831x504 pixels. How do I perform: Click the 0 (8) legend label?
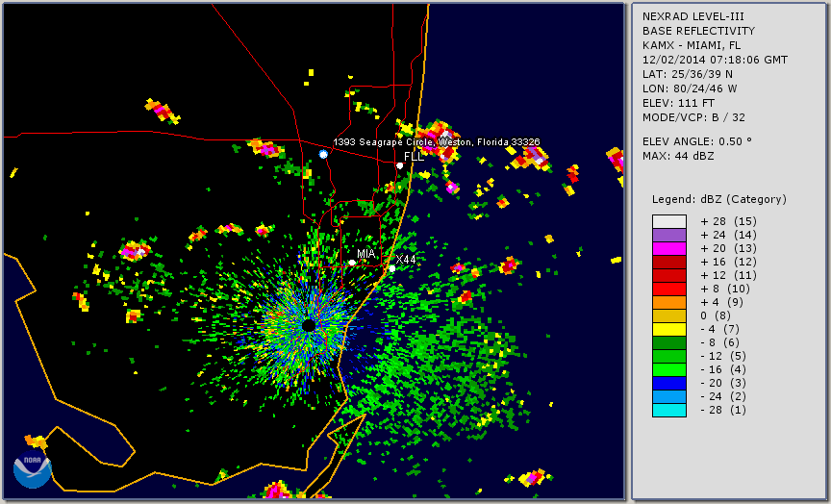pos(716,315)
